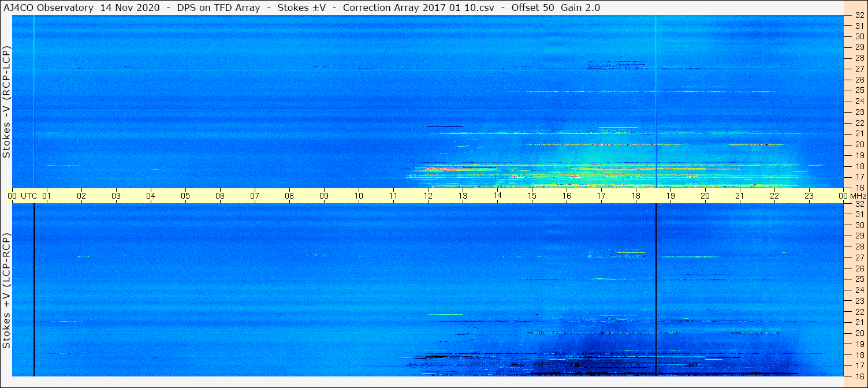
Task: Click the 17 MHz label of Stokes -V panel
Action: point(859,177)
